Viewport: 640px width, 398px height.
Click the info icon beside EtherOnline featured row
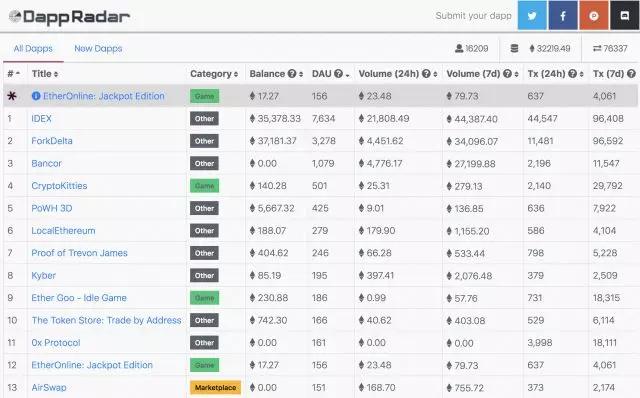[36, 96]
